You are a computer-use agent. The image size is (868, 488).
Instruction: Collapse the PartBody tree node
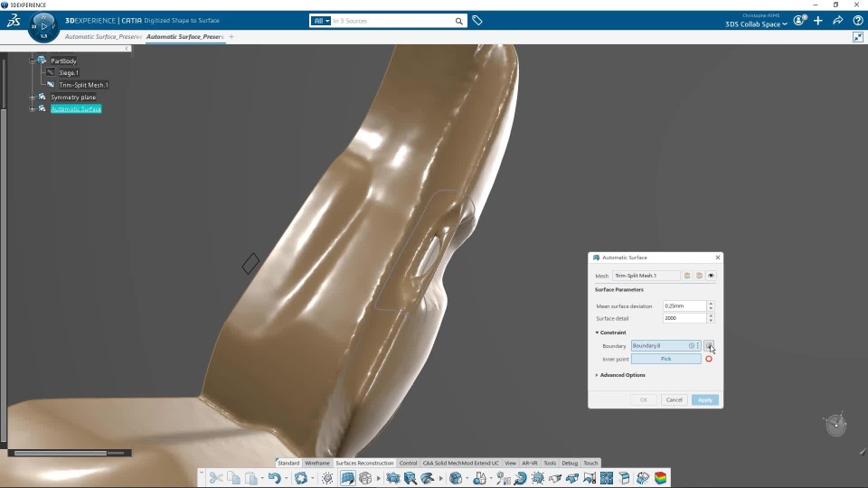(x=33, y=61)
